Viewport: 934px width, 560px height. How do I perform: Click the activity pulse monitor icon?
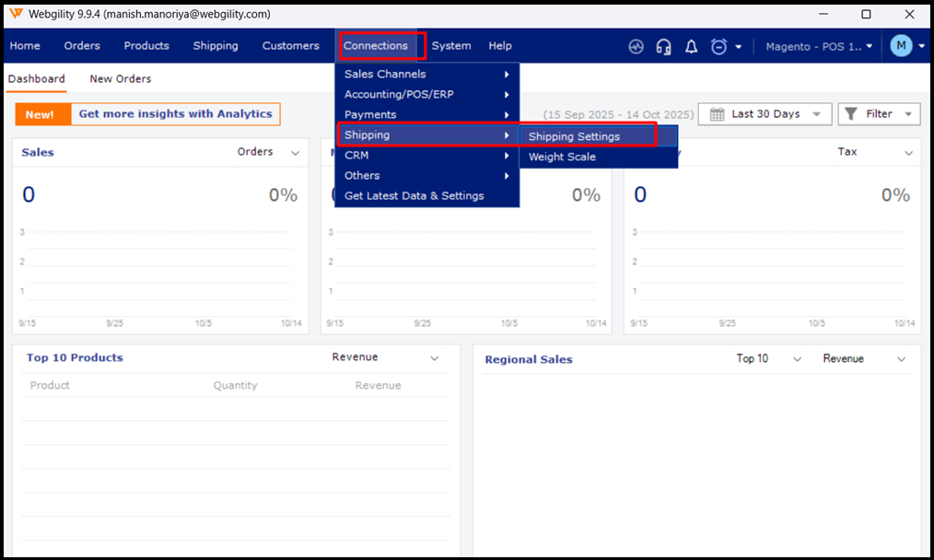636,47
